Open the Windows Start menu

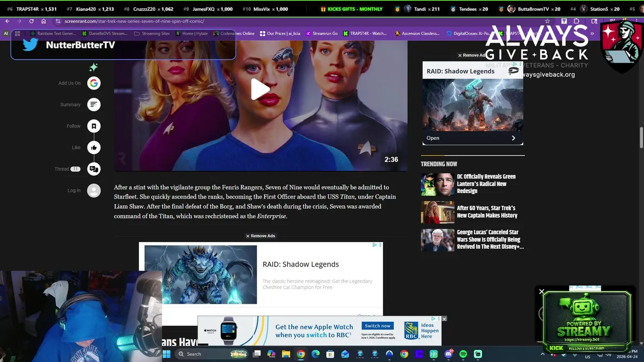click(167, 354)
